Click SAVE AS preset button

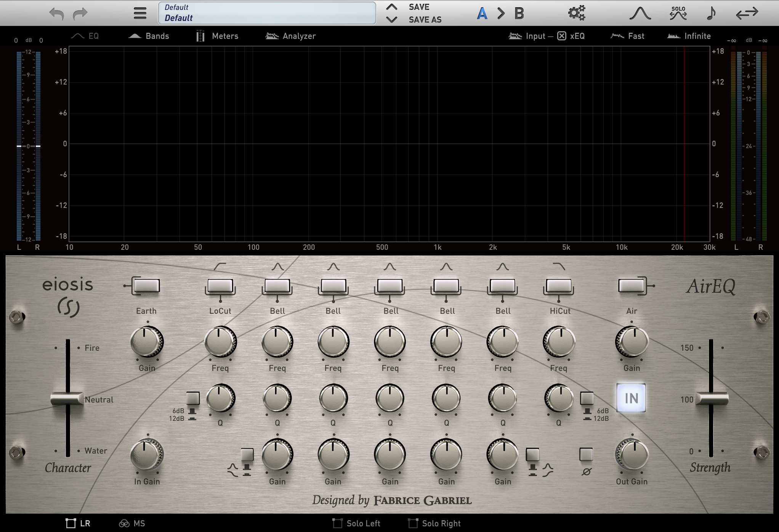tap(425, 20)
